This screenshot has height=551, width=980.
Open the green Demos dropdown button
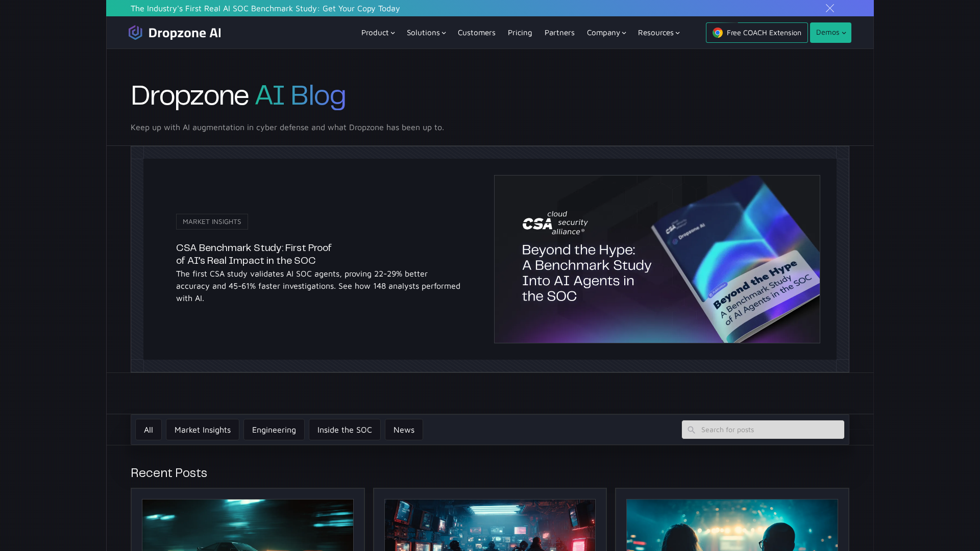[x=830, y=33]
